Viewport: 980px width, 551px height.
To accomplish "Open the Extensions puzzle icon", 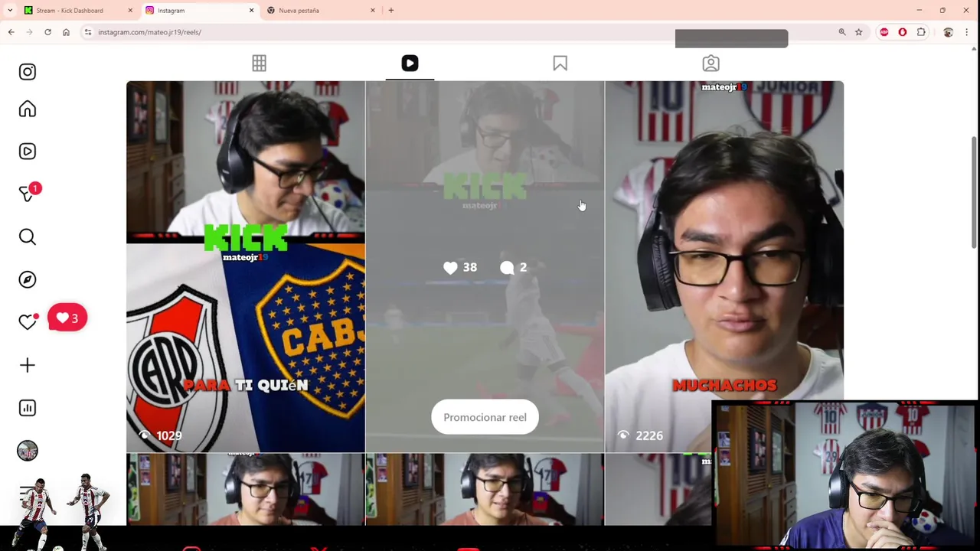I will [x=921, y=32].
